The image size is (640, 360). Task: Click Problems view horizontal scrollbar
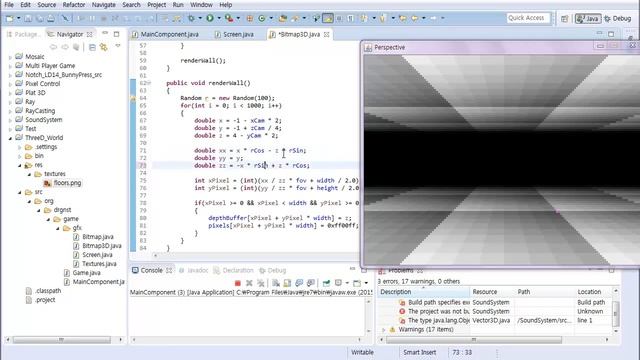(474, 340)
